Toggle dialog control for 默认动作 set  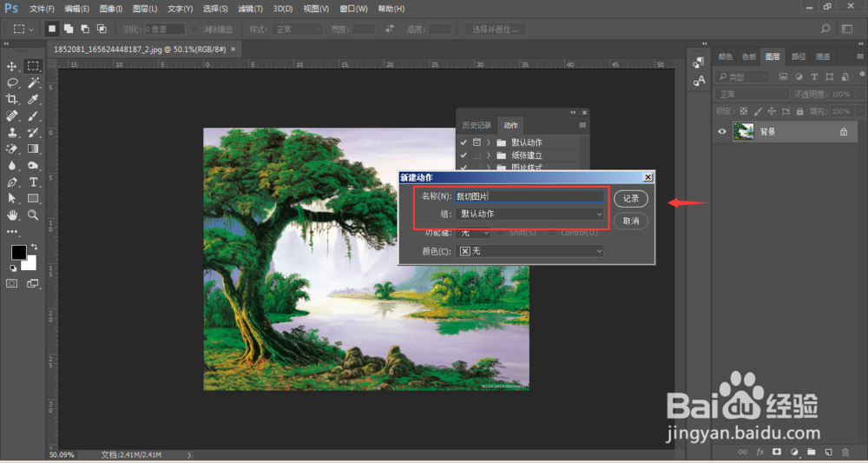pos(477,142)
